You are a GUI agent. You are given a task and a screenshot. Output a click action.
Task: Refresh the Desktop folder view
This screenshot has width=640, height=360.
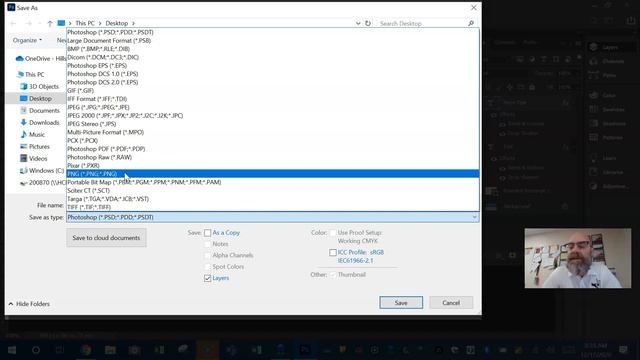tap(368, 23)
